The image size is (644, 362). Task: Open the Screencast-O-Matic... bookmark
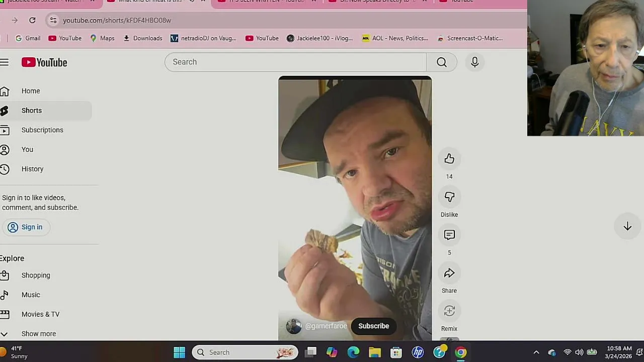pyautogui.click(x=470, y=38)
